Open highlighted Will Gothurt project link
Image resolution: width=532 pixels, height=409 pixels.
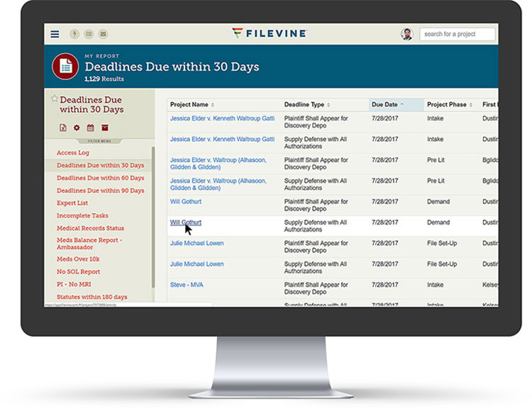point(186,223)
